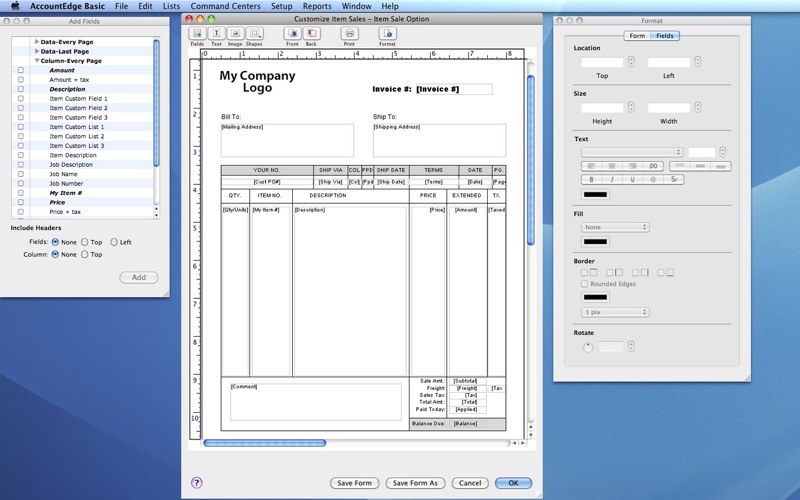800x500 pixels.
Task: Click the Text color swatch
Action: point(595,194)
